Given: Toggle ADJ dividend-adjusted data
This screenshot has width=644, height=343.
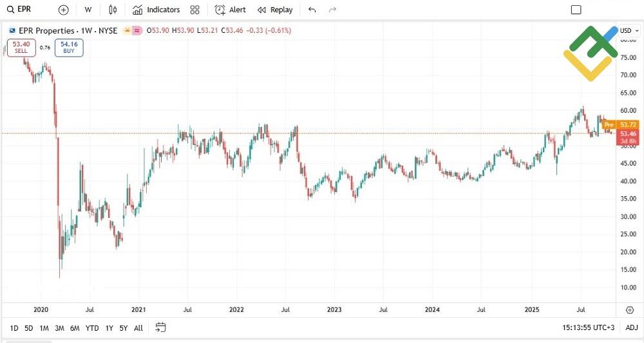Looking at the screenshot, I should 631,328.
